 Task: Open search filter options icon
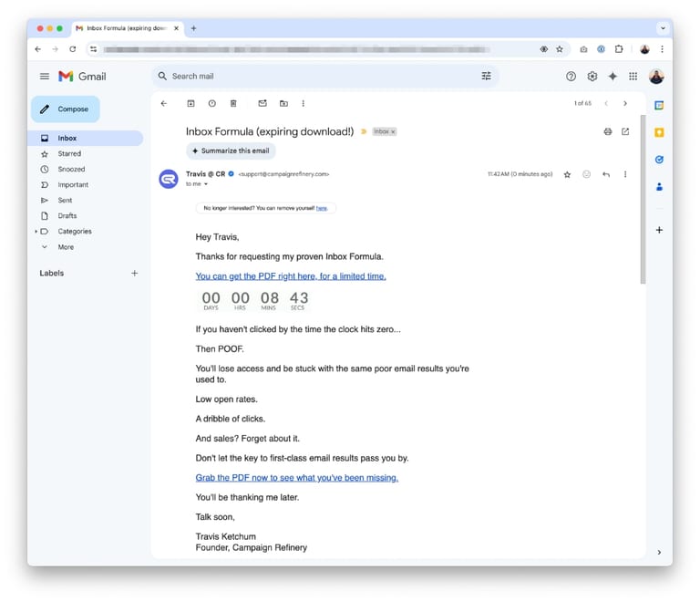[486, 76]
